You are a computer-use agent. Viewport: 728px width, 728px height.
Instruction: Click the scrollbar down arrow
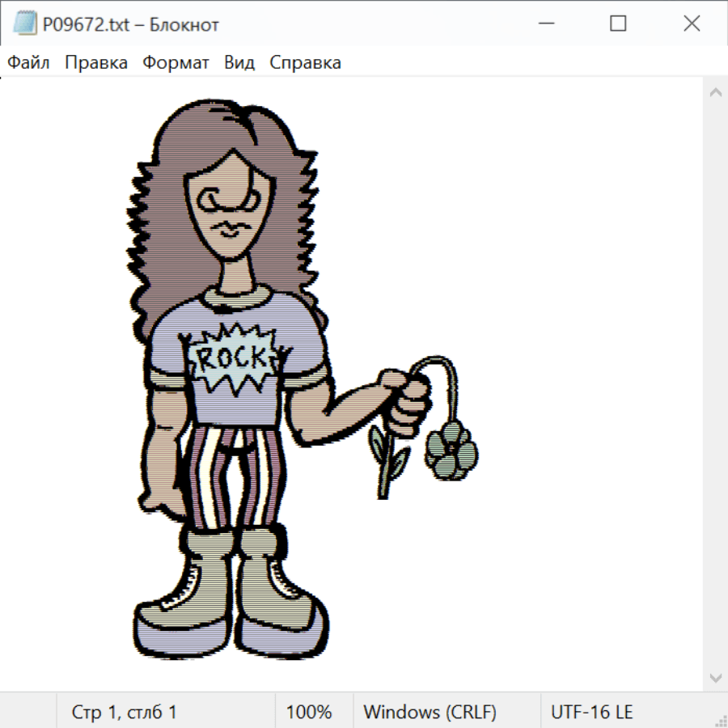pos(715,677)
